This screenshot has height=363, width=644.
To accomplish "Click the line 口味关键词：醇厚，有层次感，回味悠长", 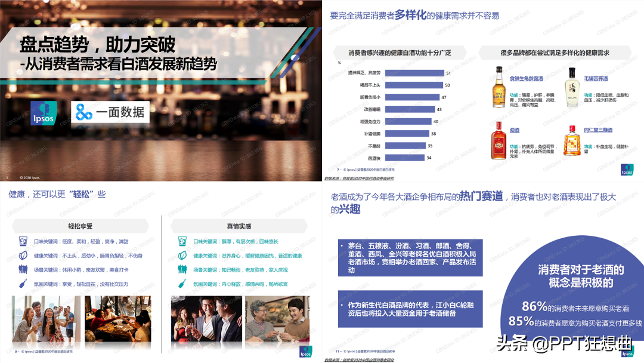I will pos(236,242).
